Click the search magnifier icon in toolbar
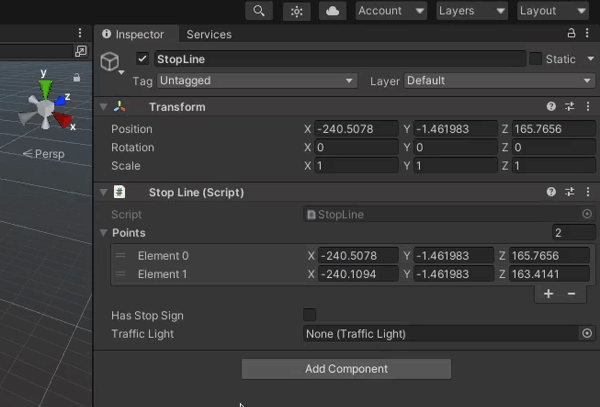The image size is (600, 407). click(x=259, y=11)
